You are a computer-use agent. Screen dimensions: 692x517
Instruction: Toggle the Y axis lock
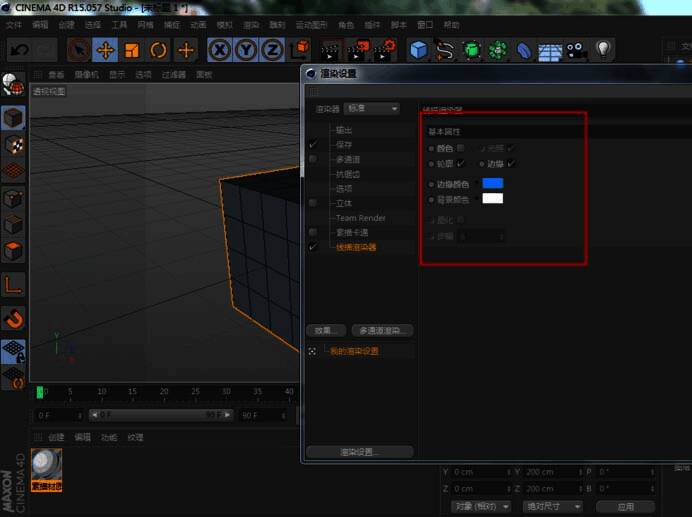[x=246, y=50]
